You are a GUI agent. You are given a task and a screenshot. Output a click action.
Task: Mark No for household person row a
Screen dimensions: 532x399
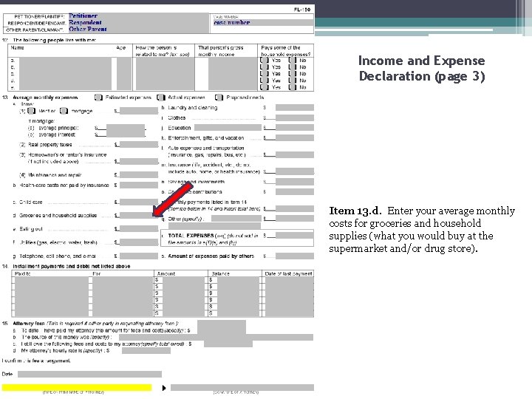(293, 60)
